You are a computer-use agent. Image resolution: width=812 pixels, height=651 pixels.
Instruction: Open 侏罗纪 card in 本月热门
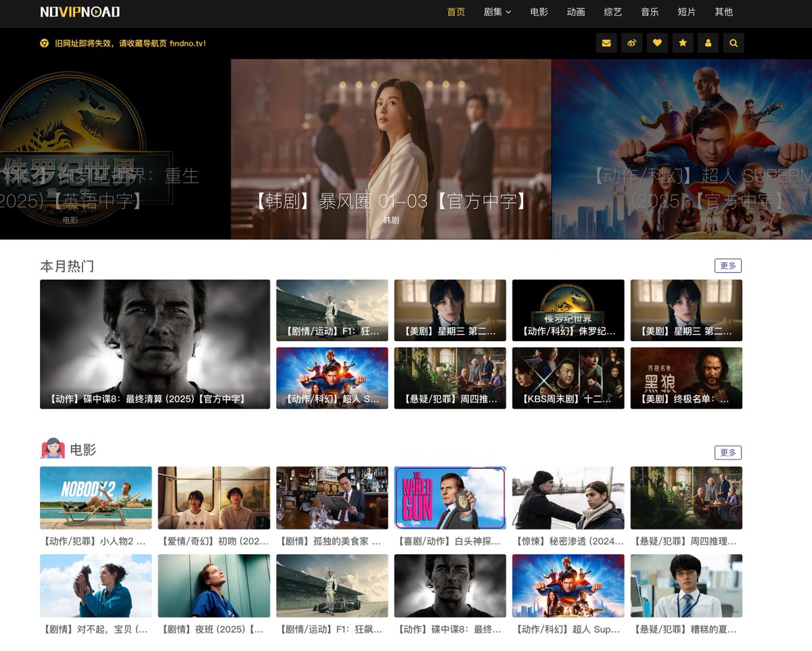coord(568,311)
